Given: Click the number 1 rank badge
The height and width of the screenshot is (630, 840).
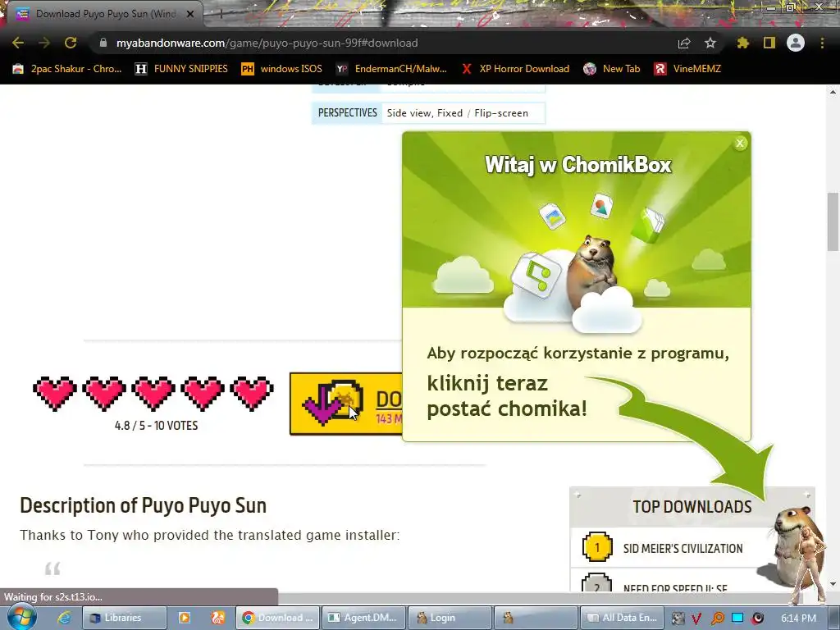Looking at the screenshot, I should click(597, 547).
